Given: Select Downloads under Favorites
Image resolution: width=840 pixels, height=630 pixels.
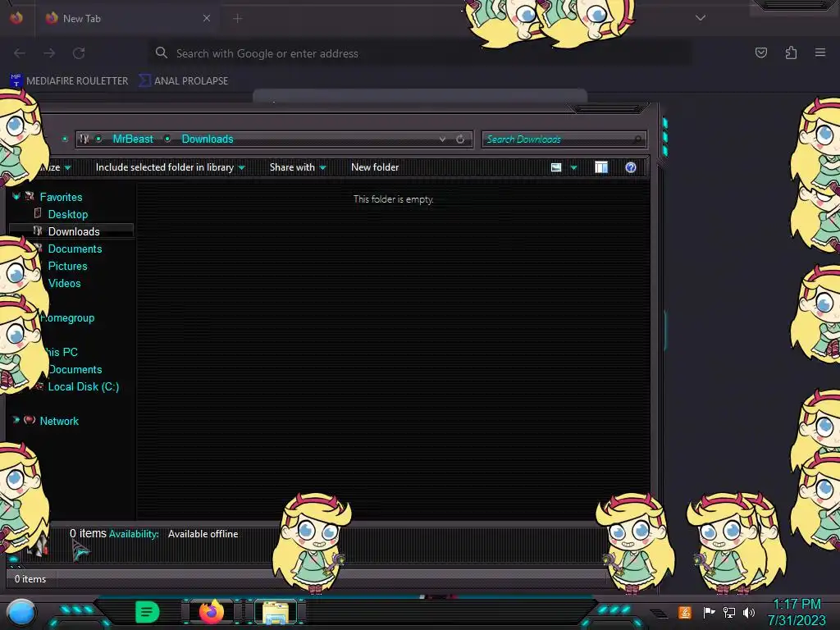Looking at the screenshot, I should (x=74, y=231).
